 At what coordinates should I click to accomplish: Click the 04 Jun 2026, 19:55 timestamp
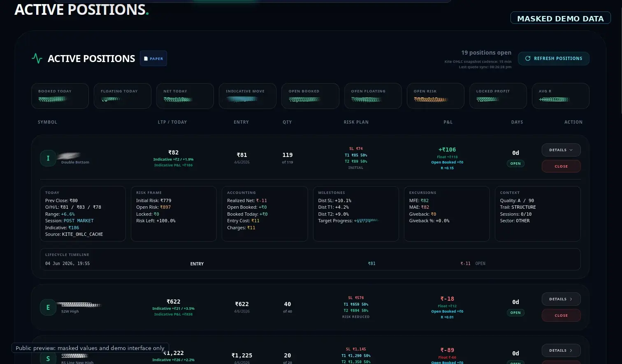[67, 263]
